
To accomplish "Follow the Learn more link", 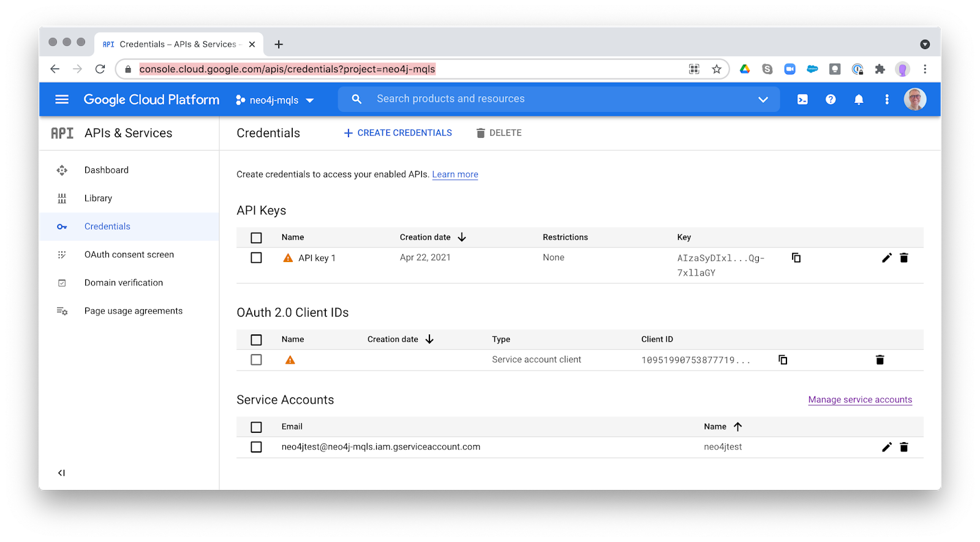I will (x=455, y=175).
